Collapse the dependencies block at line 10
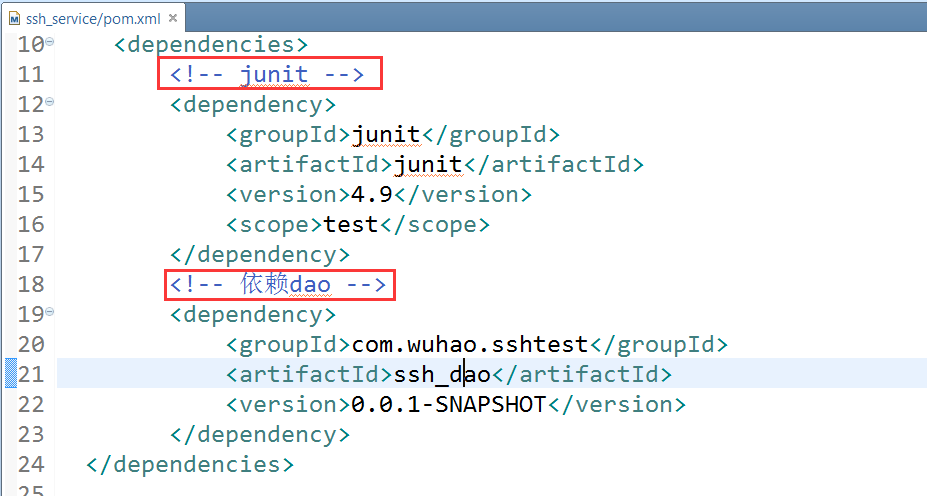The width and height of the screenshot is (927, 496). point(50,42)
